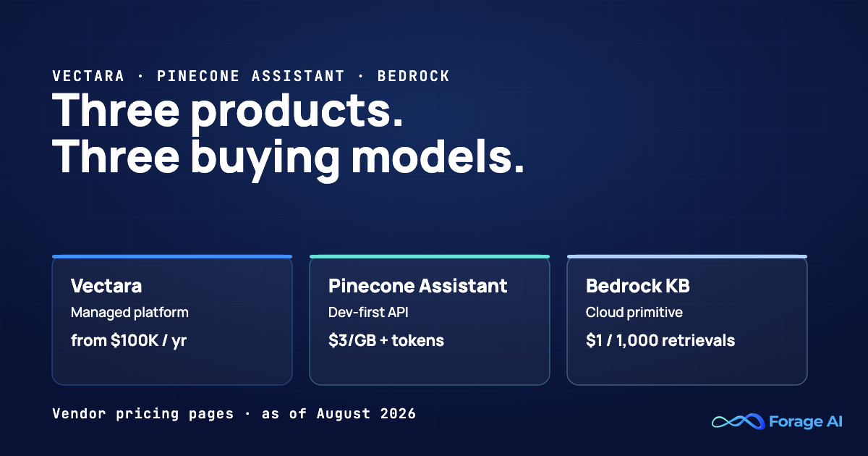Click the teal accent bar above Pinecone Assistant
The image size is (868, 456).
click(x=430, y=256)
